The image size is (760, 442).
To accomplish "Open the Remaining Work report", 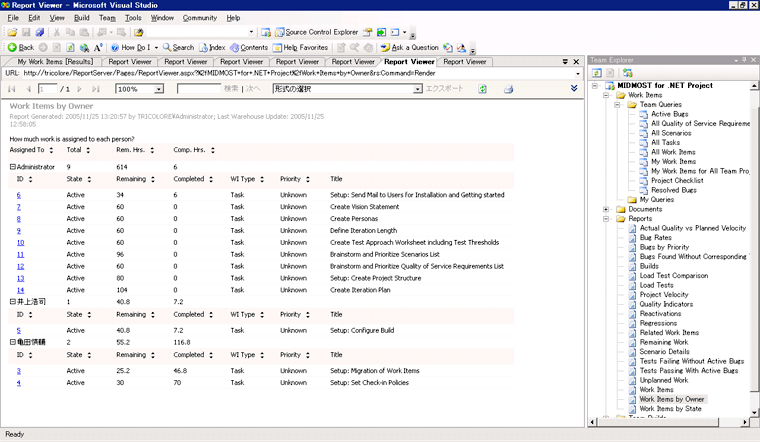I will point(664,342).
